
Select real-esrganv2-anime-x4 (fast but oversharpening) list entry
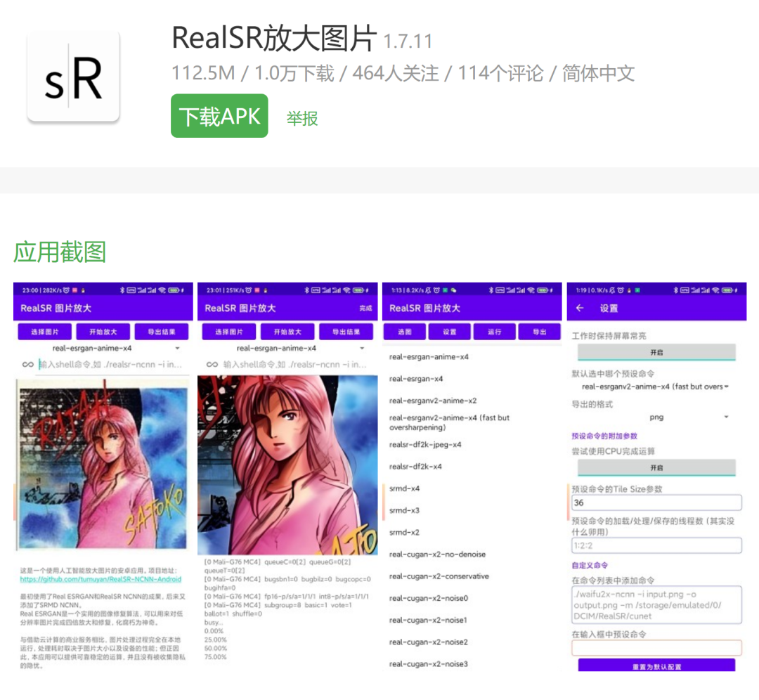449,422
